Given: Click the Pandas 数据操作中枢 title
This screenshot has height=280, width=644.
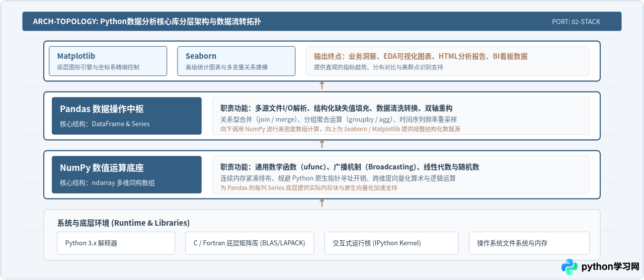Looking at the screenshot, I should (102, 109).
